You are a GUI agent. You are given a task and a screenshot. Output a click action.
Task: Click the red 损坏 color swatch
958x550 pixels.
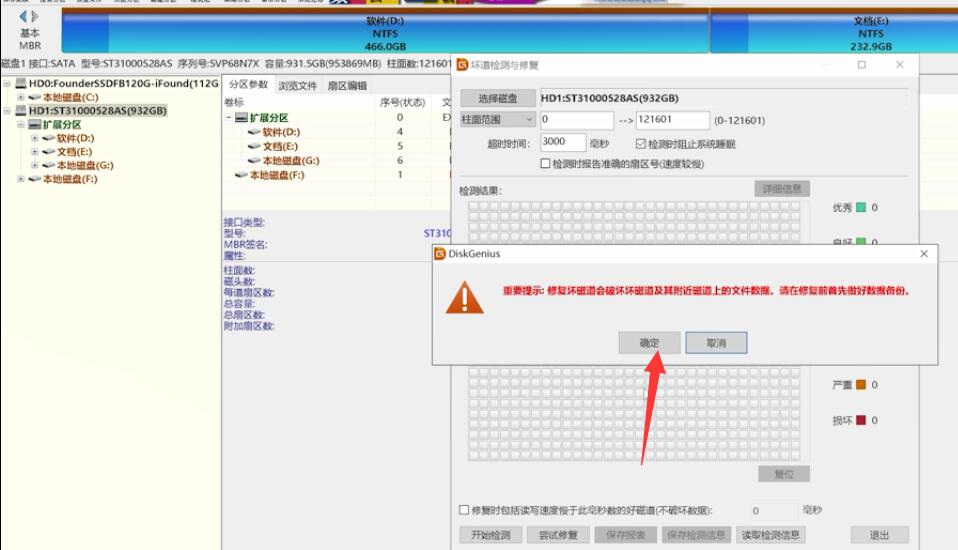(861, 420)
